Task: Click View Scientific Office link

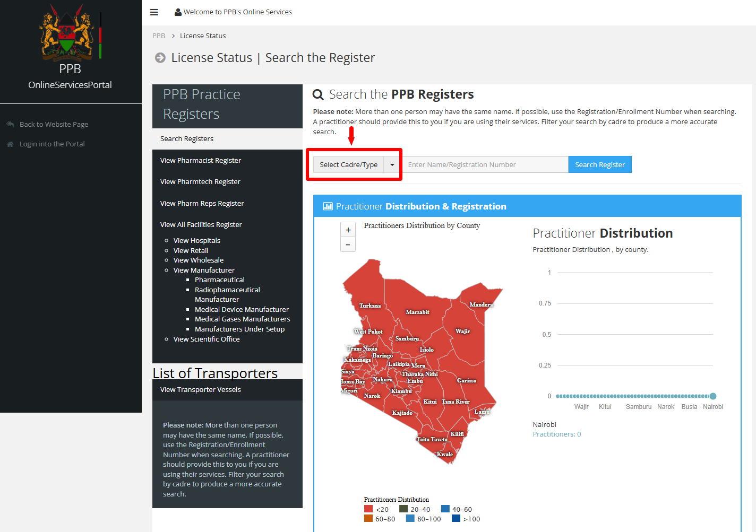Action: click(x=207, y=339)
